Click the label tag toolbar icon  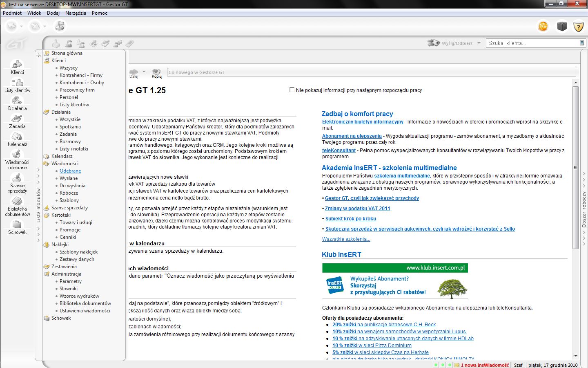point(130,43)
